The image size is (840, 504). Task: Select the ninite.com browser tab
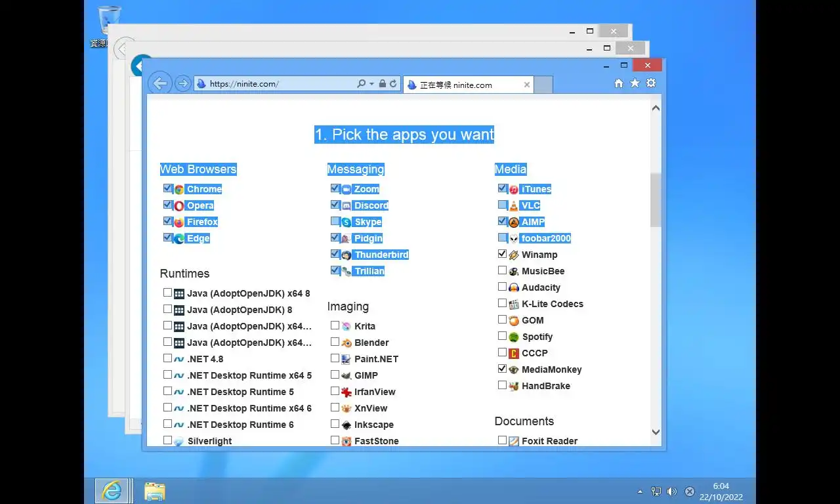click(468, 85)
